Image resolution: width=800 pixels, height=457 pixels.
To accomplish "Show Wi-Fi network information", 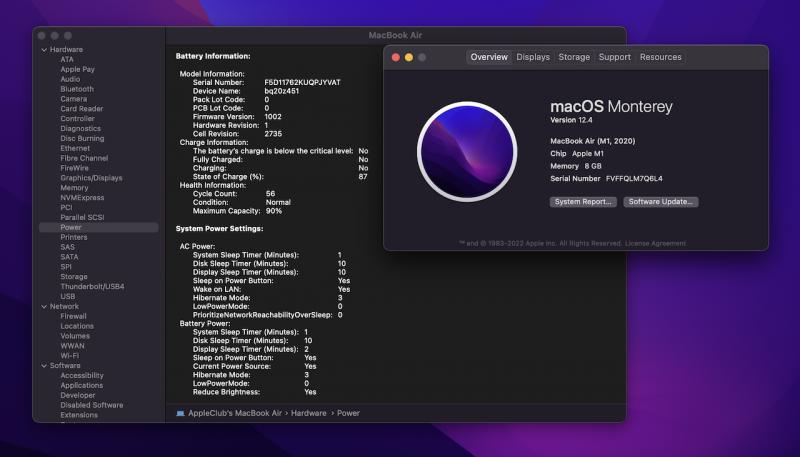I will 69,355.
